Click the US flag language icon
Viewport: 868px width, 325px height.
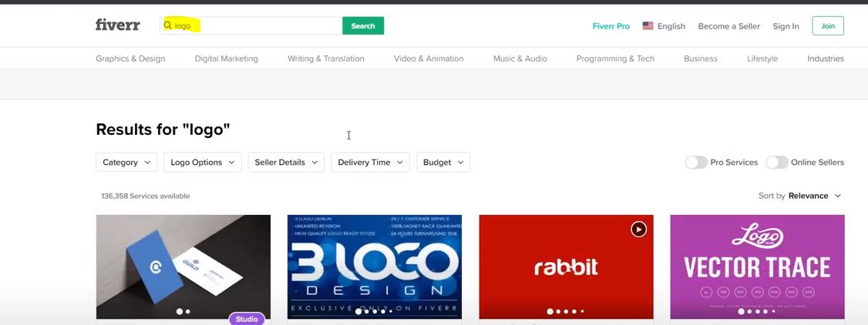648,26
